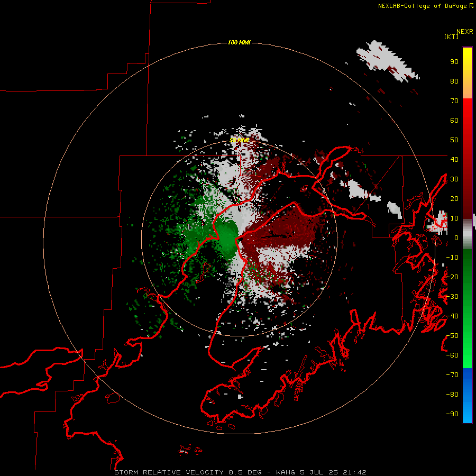Image resolution: width=476 pixels, height=476 pixels.
Task: Click the [KT] units label
Action: click(x=452, y=36)
